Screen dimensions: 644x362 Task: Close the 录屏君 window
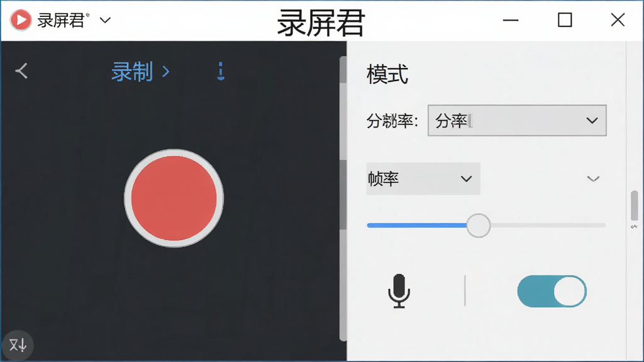618,19
